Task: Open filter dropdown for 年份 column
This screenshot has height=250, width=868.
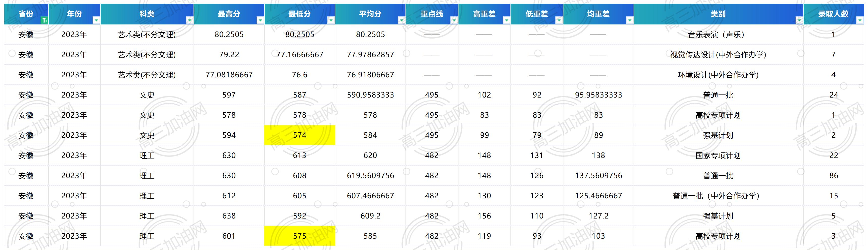Action: pyautogui.click(x=96, y=20)
